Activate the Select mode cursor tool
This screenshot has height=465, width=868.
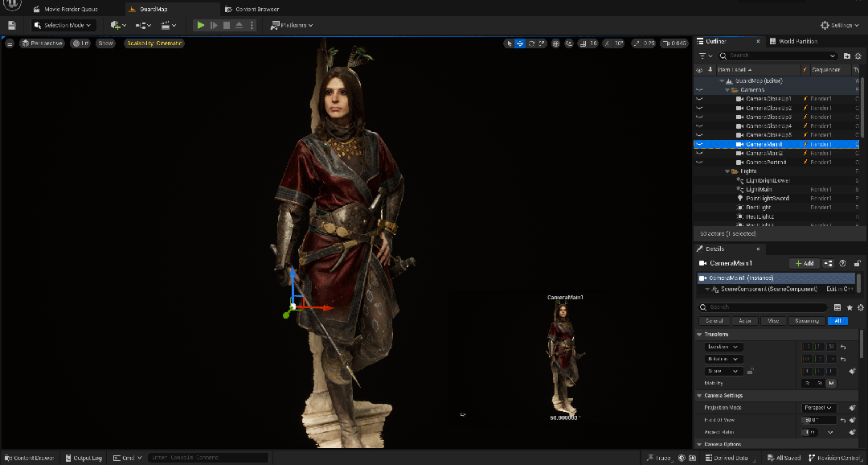tap(510, 43)
